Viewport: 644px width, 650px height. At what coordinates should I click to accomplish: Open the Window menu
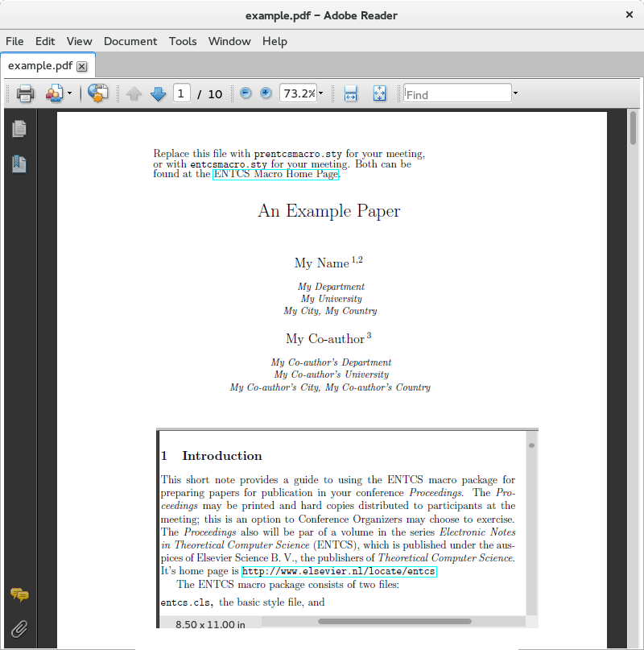229,41
